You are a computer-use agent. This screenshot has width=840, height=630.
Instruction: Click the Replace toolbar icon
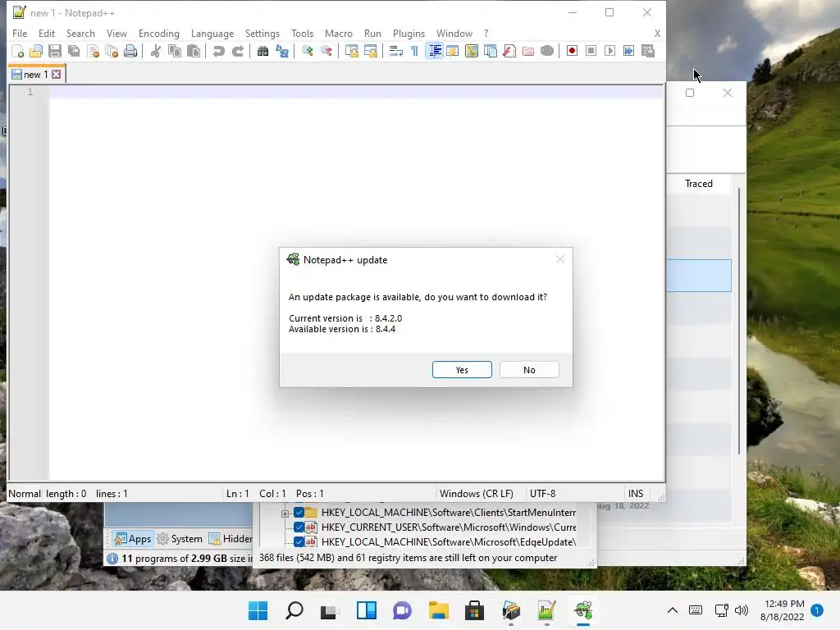pyautogui.click(x=282, y=51)
